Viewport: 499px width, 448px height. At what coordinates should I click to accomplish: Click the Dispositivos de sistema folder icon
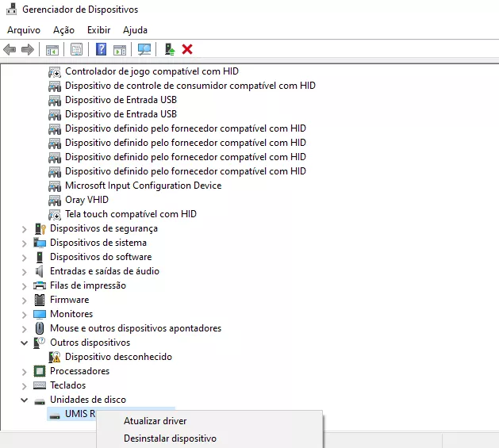point(40,243)
